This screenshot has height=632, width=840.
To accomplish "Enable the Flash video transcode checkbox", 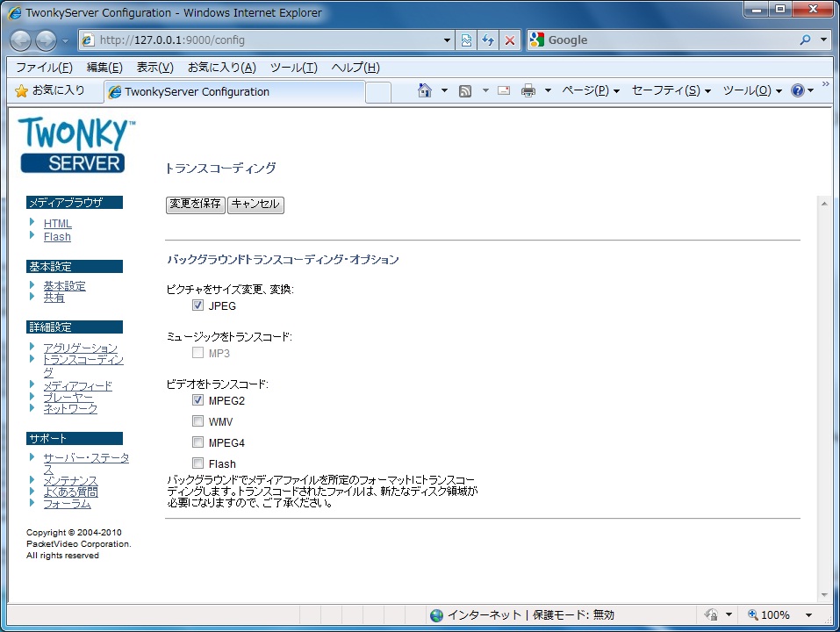I will 197,463.
